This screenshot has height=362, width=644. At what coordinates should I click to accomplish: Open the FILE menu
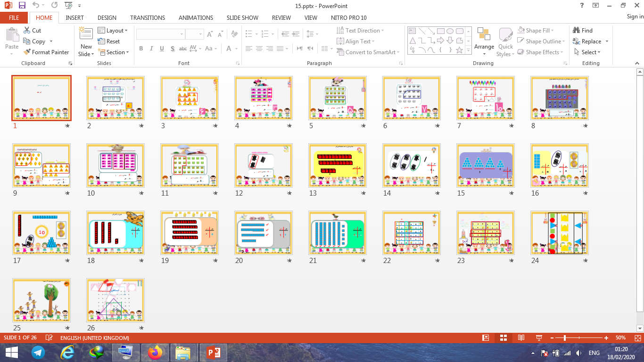[x=14, y=18]
